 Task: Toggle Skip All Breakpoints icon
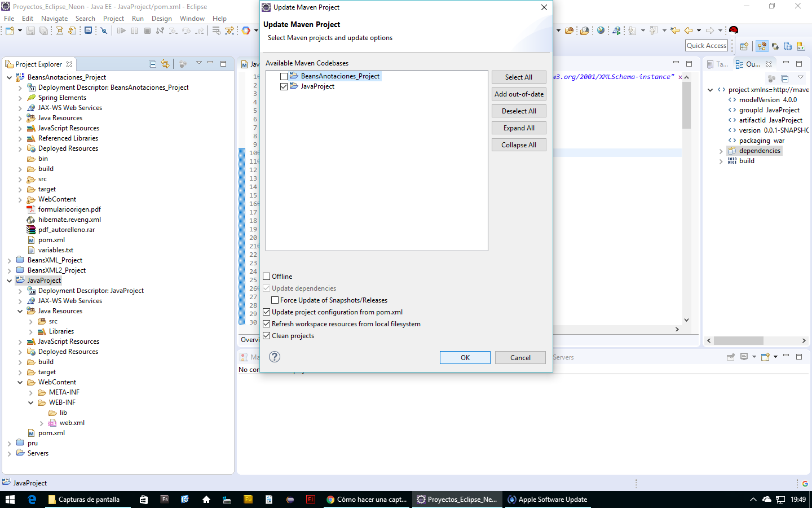point(104,30)
